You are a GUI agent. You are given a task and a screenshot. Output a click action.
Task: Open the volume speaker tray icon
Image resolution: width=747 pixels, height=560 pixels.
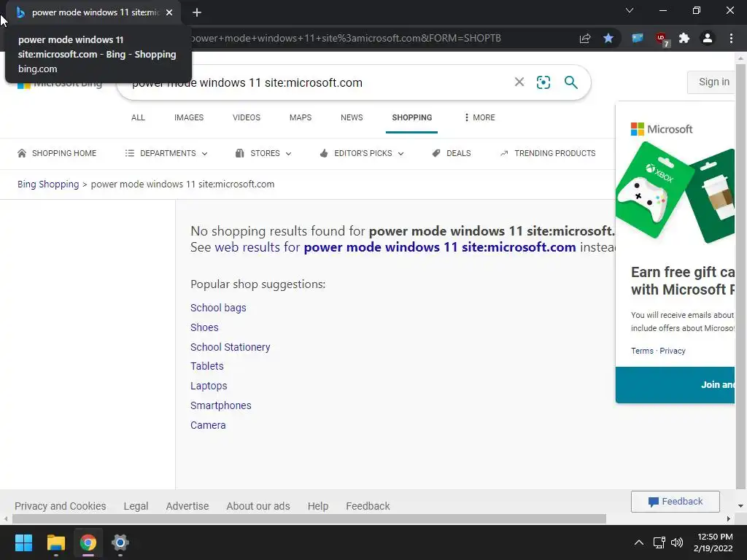[676, 542]
